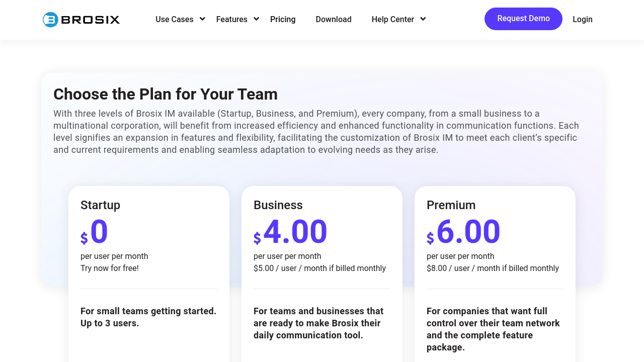The image size is (644, 362).
Task: Click the $4.00 Business price
Action: (291, 232)
